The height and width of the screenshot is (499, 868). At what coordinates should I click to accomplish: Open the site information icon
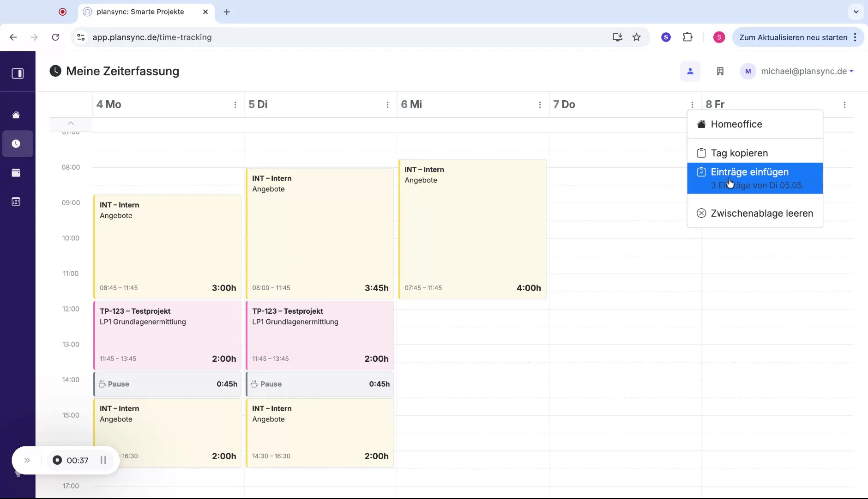click(x=81, y=37)
